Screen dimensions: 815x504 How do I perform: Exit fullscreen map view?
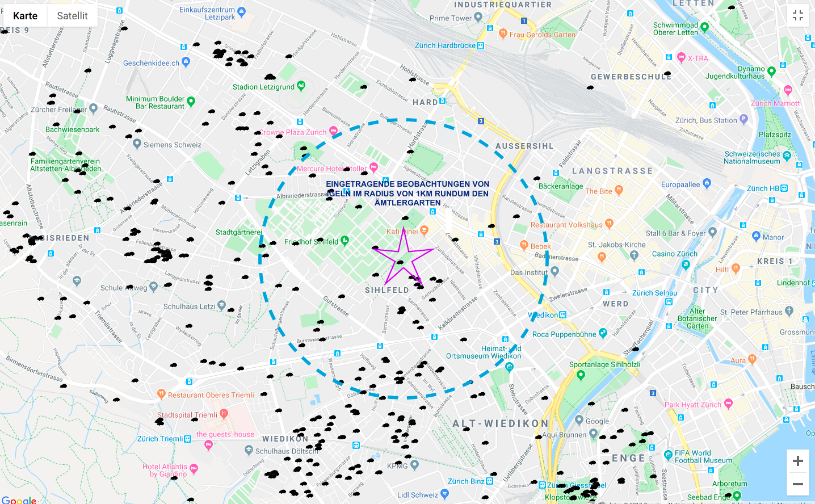click(797, 15)
